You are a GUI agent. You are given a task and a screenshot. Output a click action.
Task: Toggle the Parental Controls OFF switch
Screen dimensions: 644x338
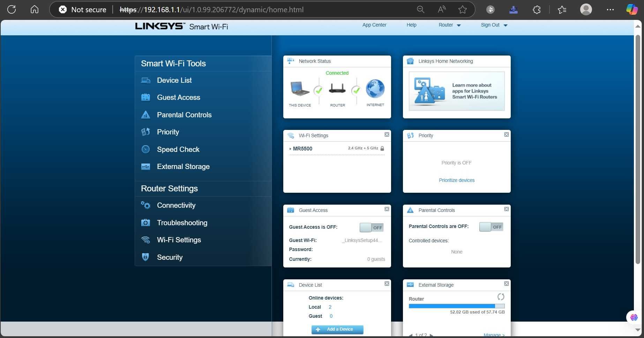point(491,227)
